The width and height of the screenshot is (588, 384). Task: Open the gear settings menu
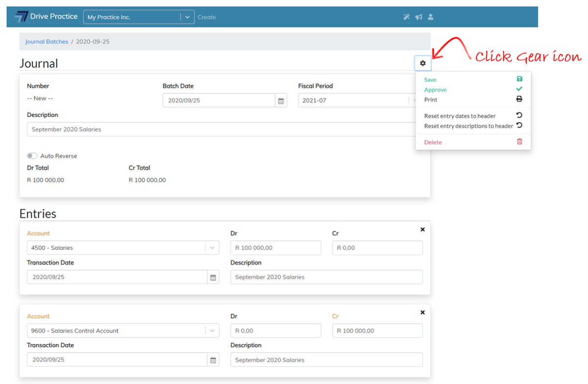(x=423, y=63)
